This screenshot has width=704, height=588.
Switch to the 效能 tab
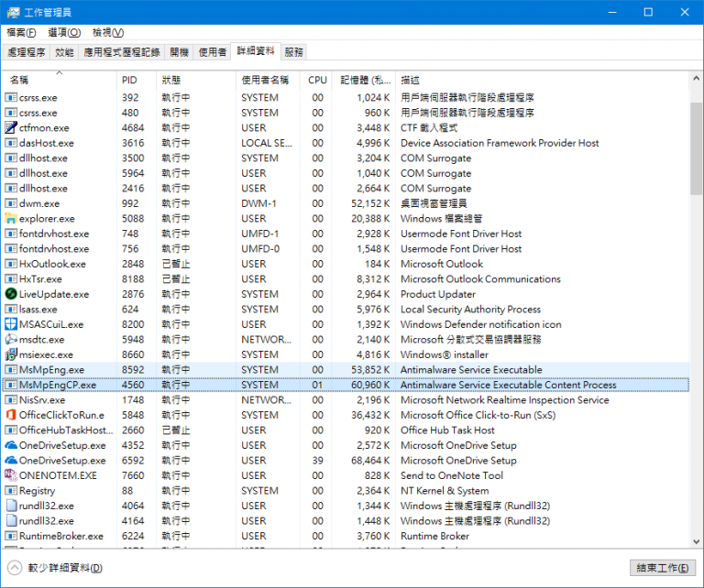pos(64,52)
